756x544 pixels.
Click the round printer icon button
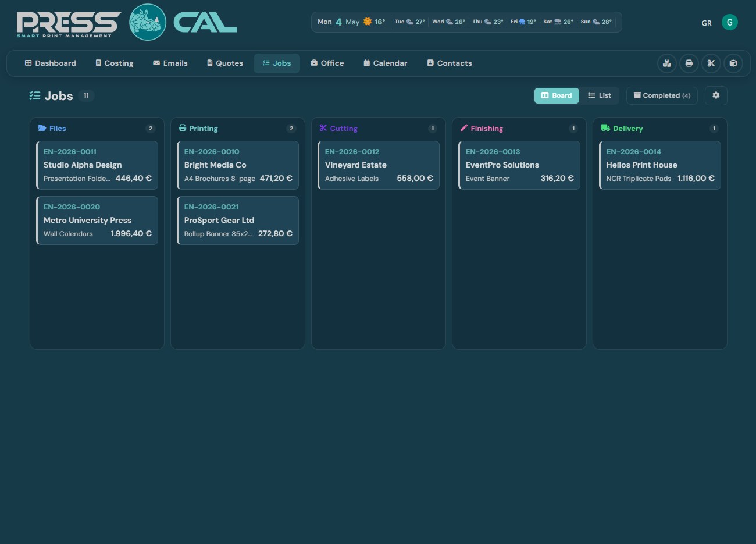pyautogui.click(x=689, y=63)
